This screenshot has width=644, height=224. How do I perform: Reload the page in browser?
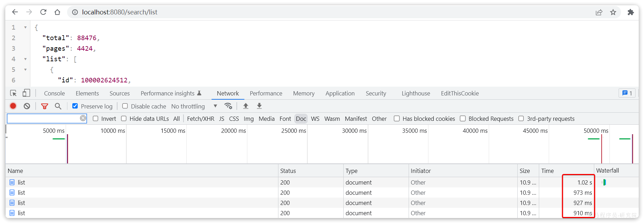[x=43, y=12]
